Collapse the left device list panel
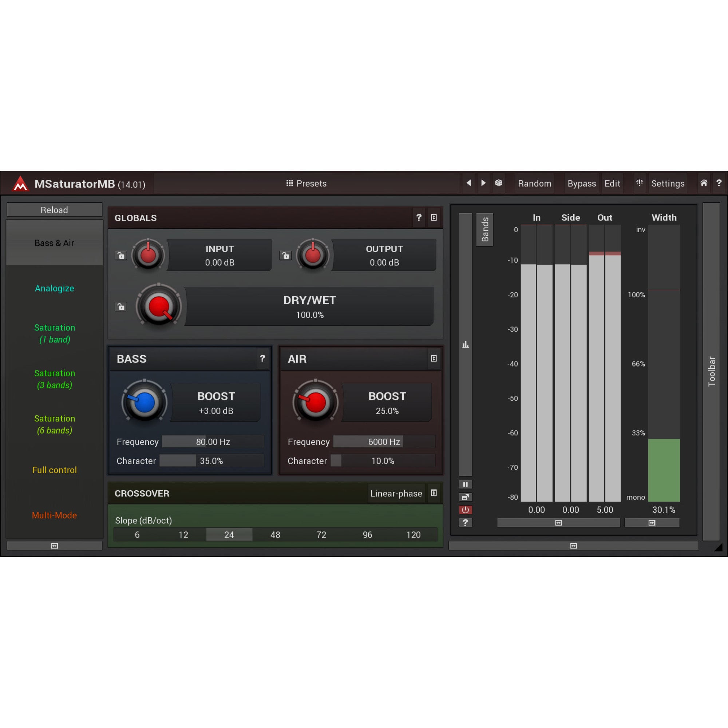This screenshot has width=728, height=728. click(x=55, y=546)
